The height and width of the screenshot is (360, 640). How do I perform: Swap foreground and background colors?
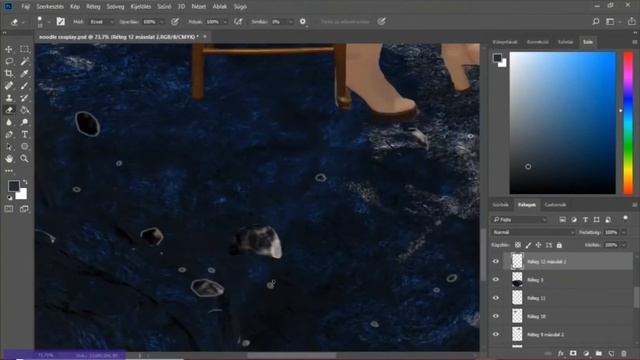[x=25, y=182]
